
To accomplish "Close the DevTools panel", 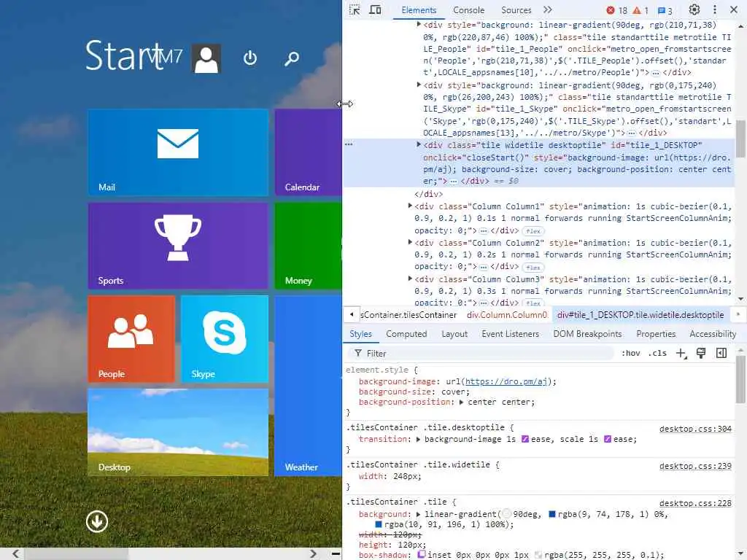I will click(x=734, y=9).
